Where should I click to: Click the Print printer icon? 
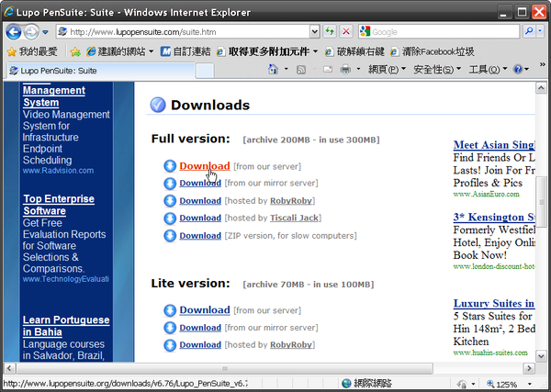(x=346, y=69)
